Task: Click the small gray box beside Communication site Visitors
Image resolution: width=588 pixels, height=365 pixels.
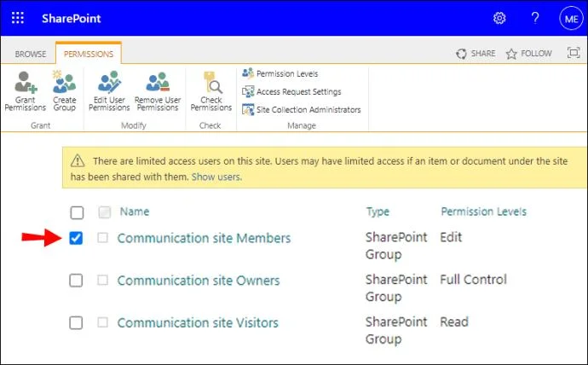Action: click(x=103, y=322)
